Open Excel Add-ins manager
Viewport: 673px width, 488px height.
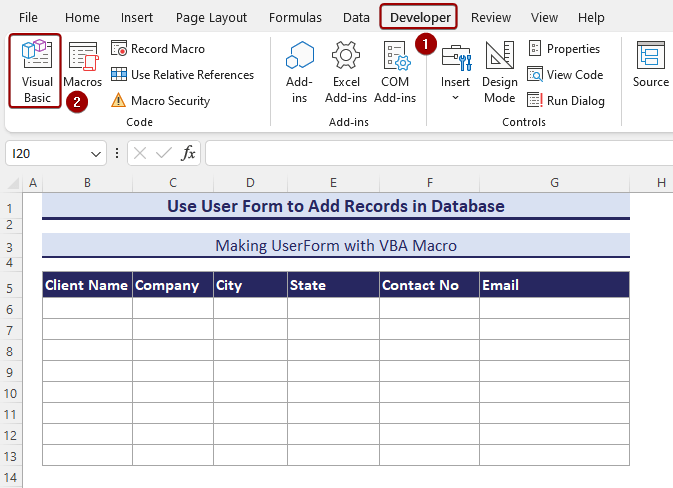click(x=346, y=72)
